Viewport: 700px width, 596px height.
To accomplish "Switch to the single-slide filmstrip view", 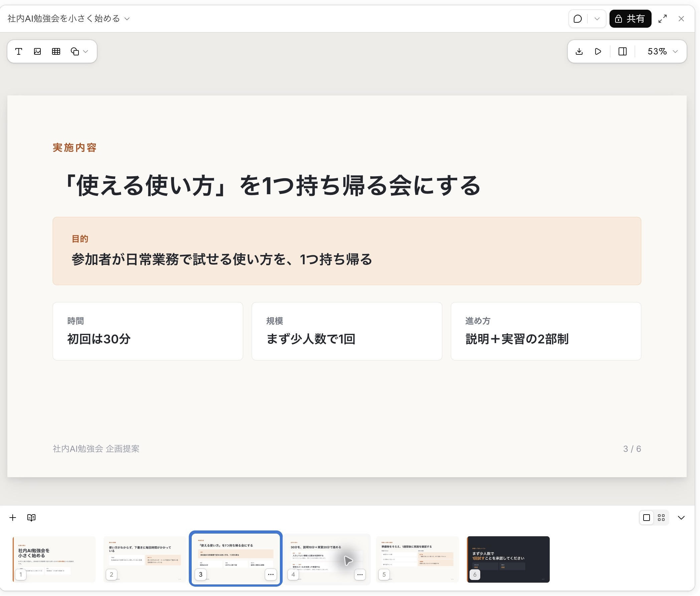I will click(646, 517).
